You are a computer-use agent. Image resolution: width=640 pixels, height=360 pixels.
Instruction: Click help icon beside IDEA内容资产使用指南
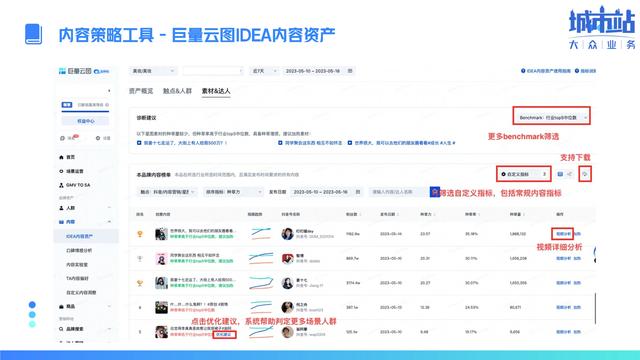[x=523, y=71]
